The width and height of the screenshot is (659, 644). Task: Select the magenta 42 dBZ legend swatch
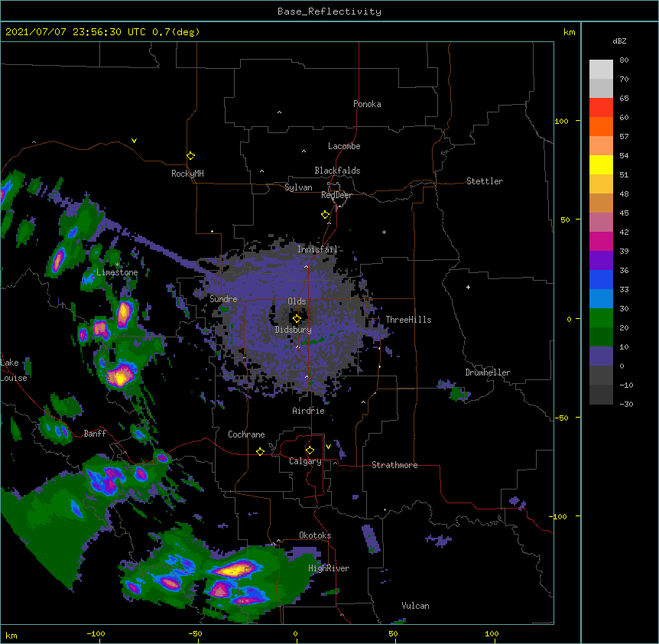[x=601, y=241]
